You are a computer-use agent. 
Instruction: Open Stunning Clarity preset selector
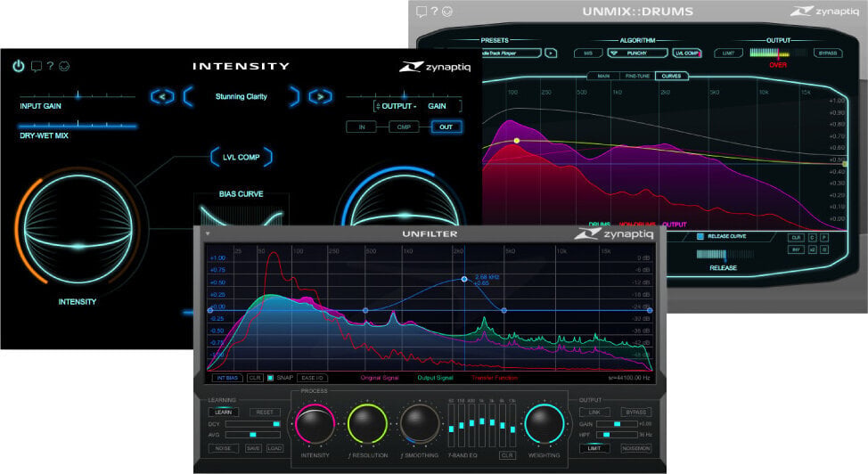pyautogui.click(x=242, y=96)
